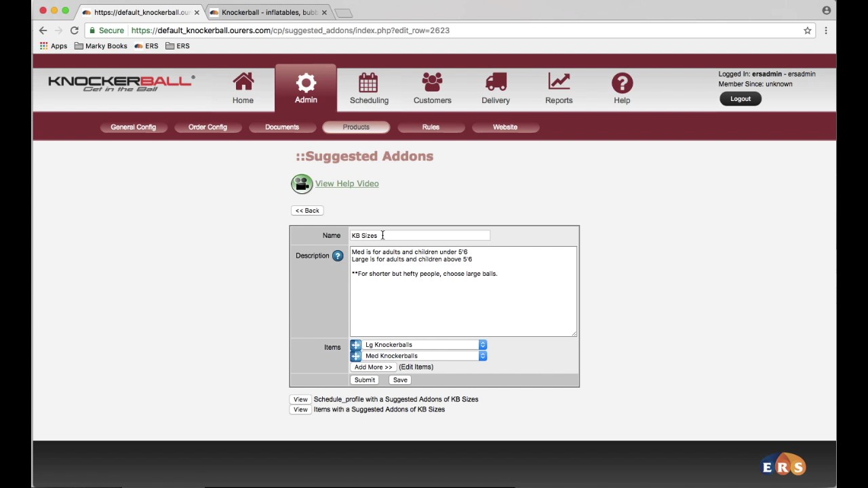Open the Chrome profile icon
Image resolution: width=868 pixels, height=488 pixels.
[826, 10]
